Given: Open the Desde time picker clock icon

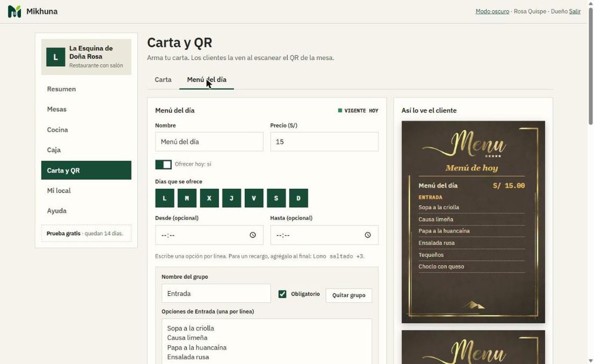Looking at the screenshot, I should [253, 235].
